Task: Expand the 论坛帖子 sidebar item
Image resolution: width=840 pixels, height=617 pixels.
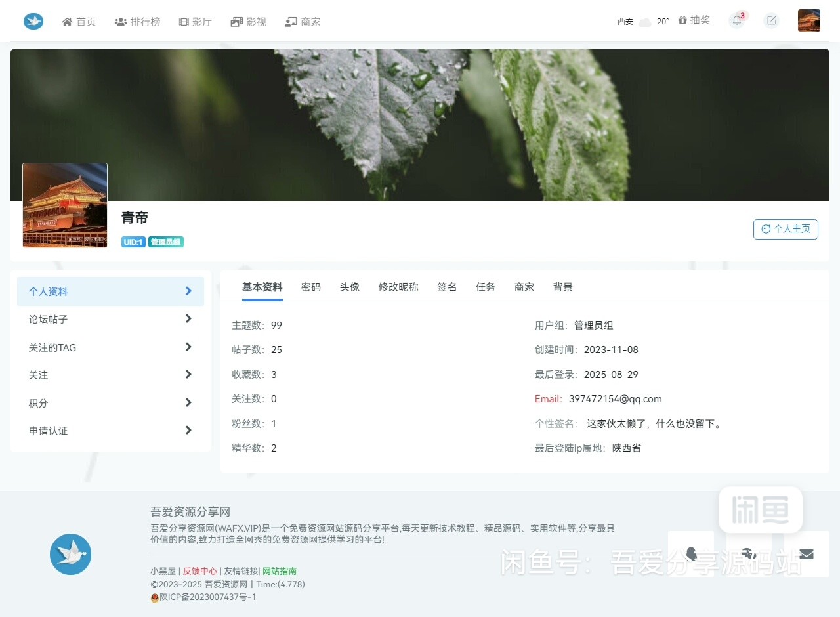Action: [x=110, y=319]
